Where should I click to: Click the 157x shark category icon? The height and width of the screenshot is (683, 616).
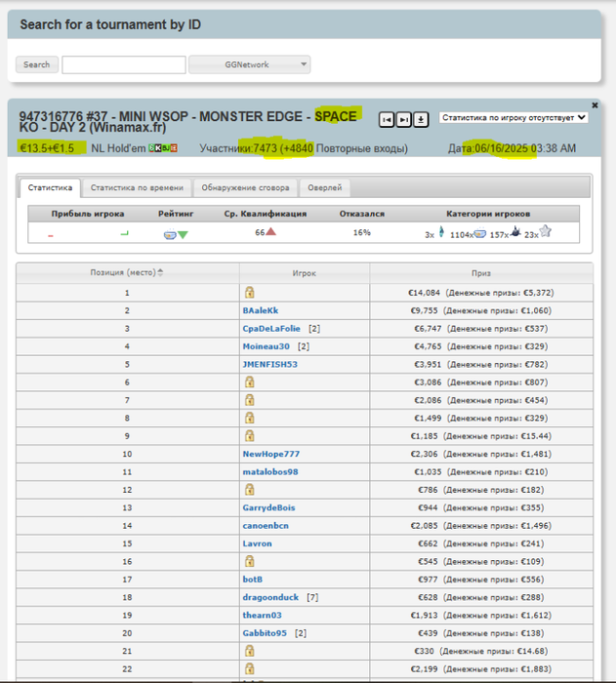515,231
